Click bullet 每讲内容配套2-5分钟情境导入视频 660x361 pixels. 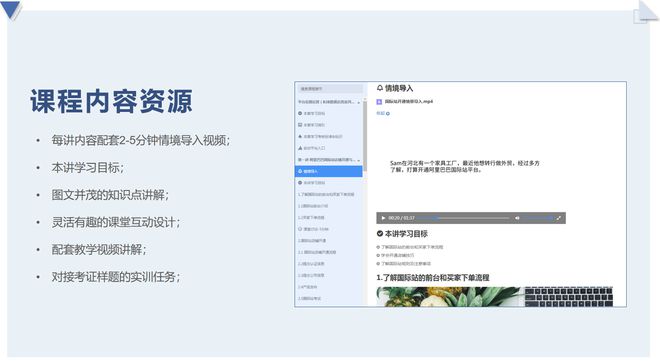(x=141, y=140)
